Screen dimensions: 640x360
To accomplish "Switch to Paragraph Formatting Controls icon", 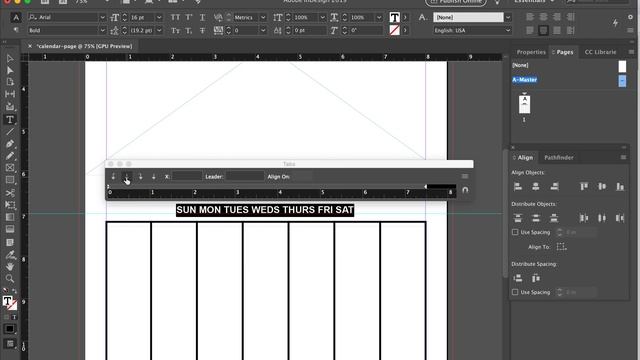I will [x=16, y=30].
